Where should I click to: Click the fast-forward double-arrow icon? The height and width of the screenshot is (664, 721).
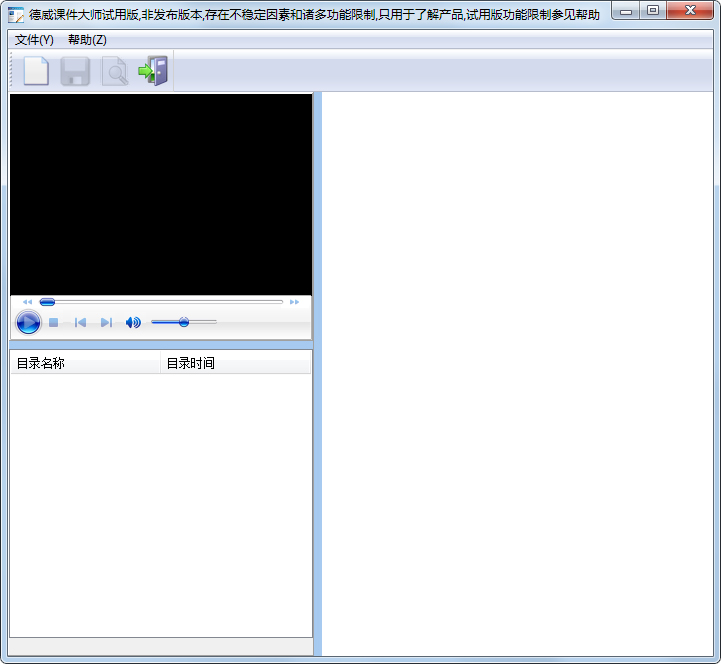pos(294,302)
